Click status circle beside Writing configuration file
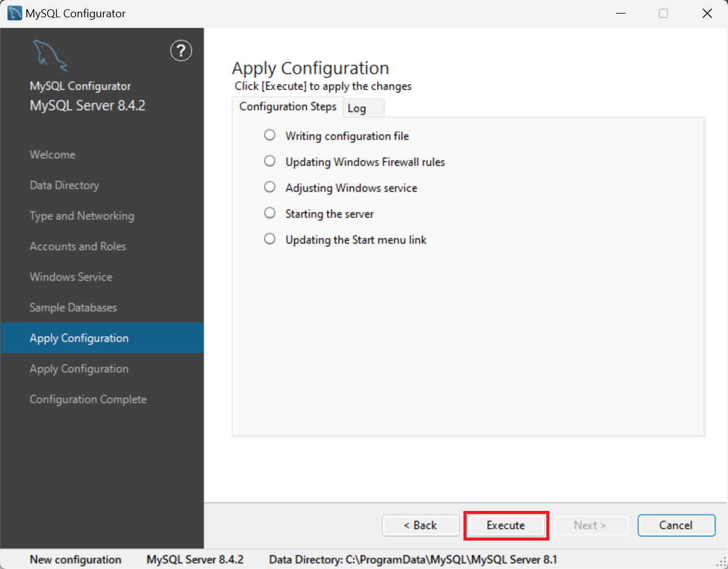This screenshot has width=728, height=569. point(269,135)
